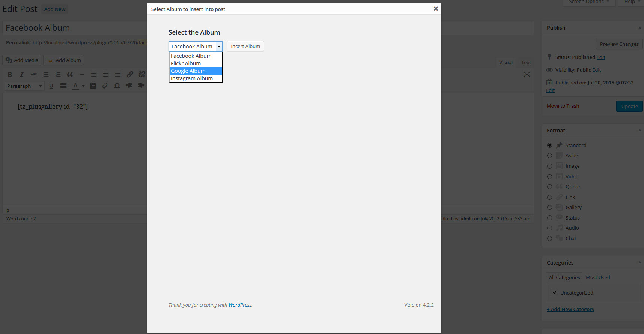Image resolution: width=644 pixels, height=334 pixels.
Task: Increase indent of the paragraph
Action: (141, 86)
